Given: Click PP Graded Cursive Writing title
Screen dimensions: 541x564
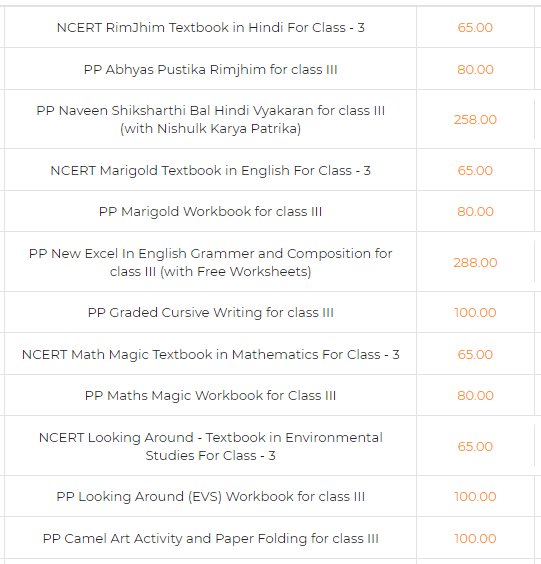Looking at the screenshot, I should tap(211, 313).
